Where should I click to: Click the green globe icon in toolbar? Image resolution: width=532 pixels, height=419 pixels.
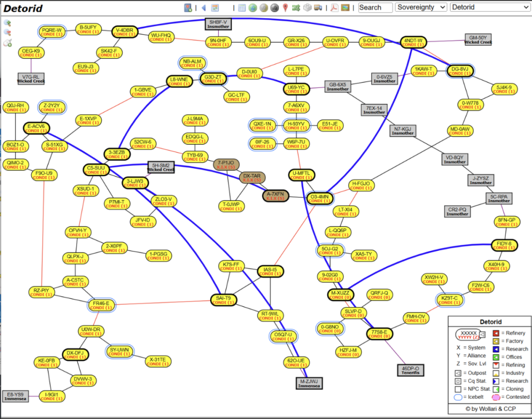[x=253, y=7]
